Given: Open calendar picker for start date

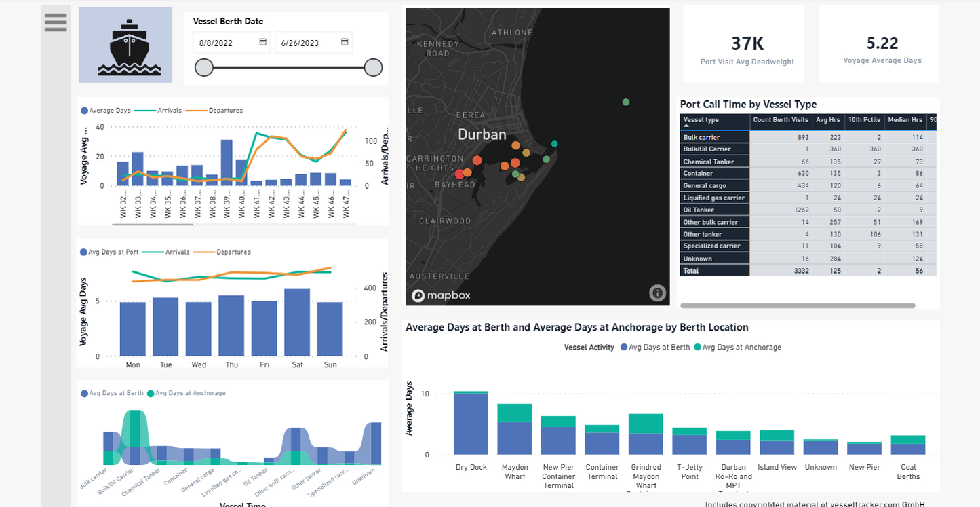Looking at the screenshot, I should click(262, 42).
